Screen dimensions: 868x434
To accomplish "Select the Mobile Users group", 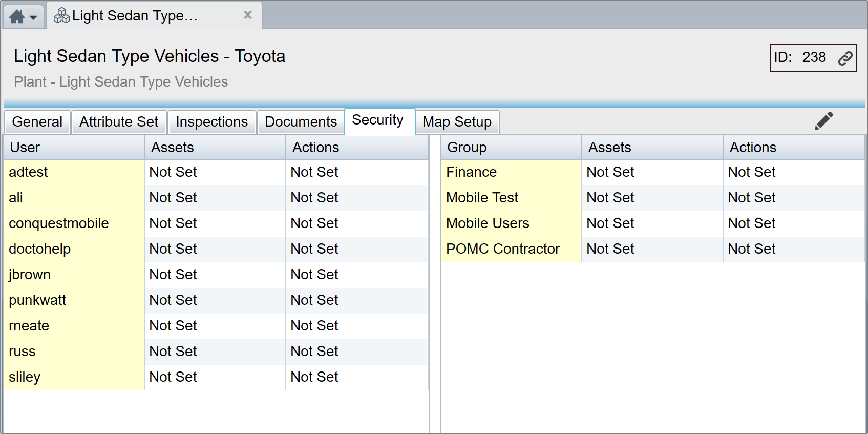I will tap(511, 224).
